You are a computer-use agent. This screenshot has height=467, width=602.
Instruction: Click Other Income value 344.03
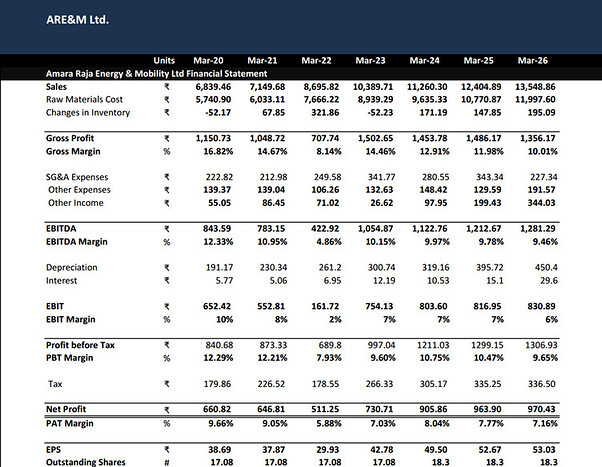(x=541, y=203)
